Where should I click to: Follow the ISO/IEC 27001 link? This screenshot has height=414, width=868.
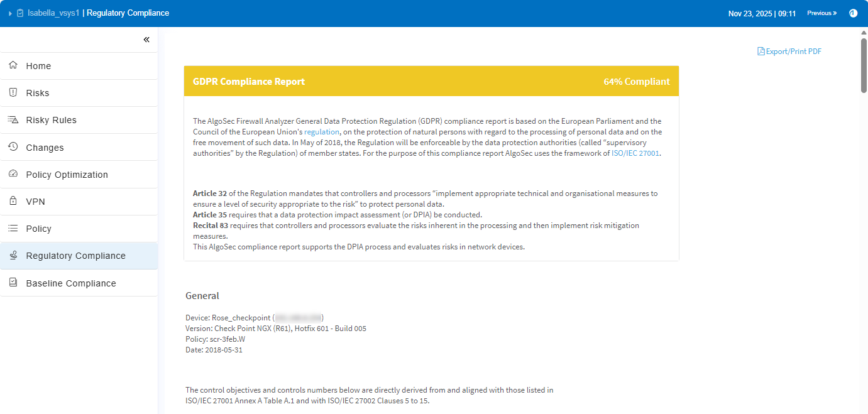635,153
